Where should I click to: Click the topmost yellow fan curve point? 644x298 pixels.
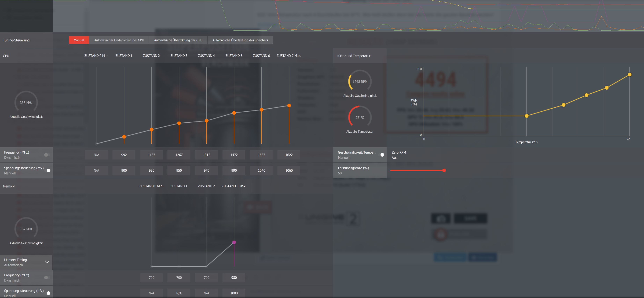coord(629,75)
